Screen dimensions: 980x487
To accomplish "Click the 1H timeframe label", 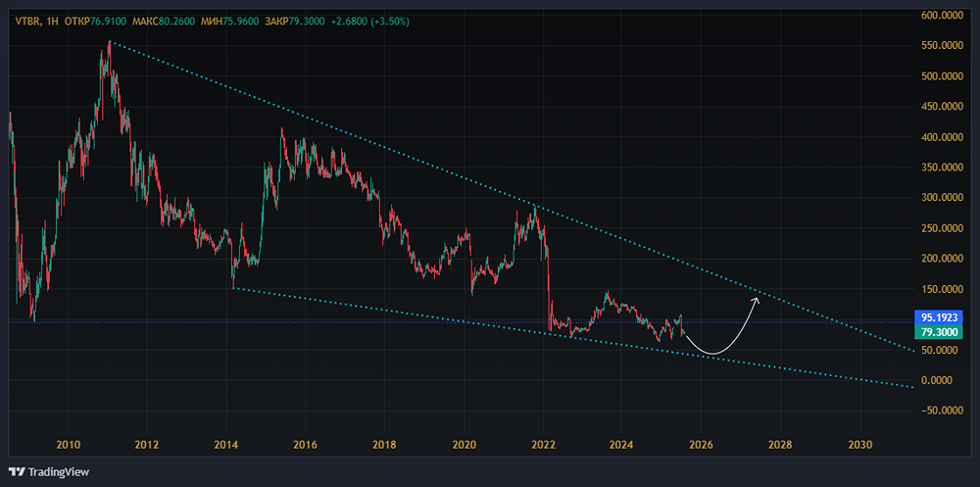I will [x=52, y=22].
